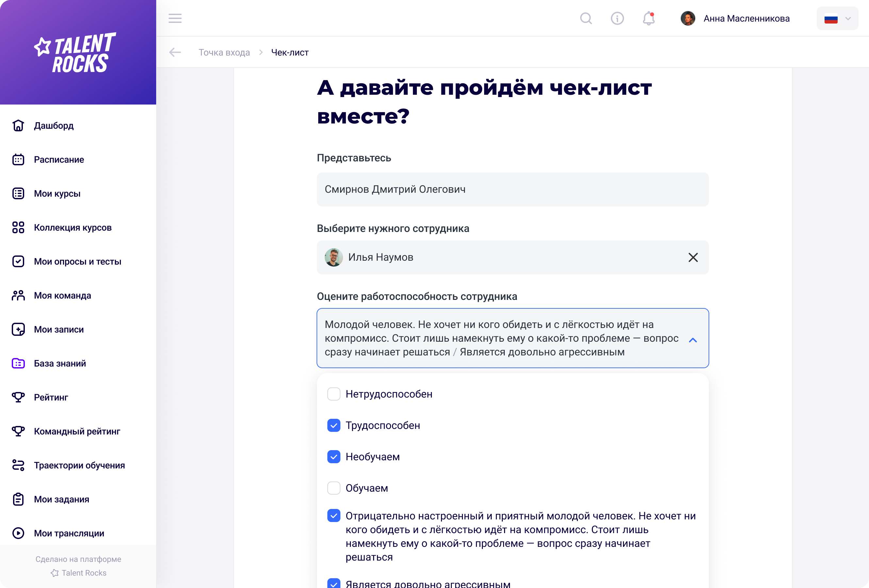This screenshot has width=869, height=588.
Task: Clear selected employee Илья Наумов
Action: [693, 257]
